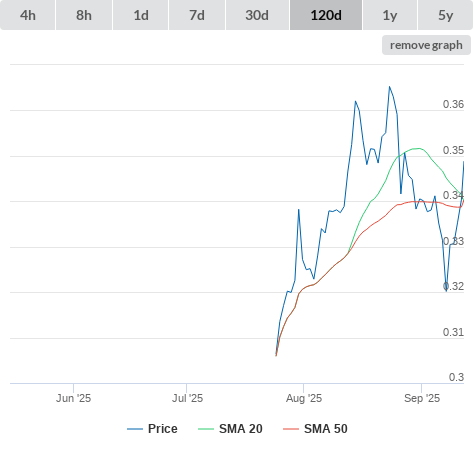Click the 0.32 price low point marker
The width and height of the screenshot is (474, 455).
click(x=446, y=291)
